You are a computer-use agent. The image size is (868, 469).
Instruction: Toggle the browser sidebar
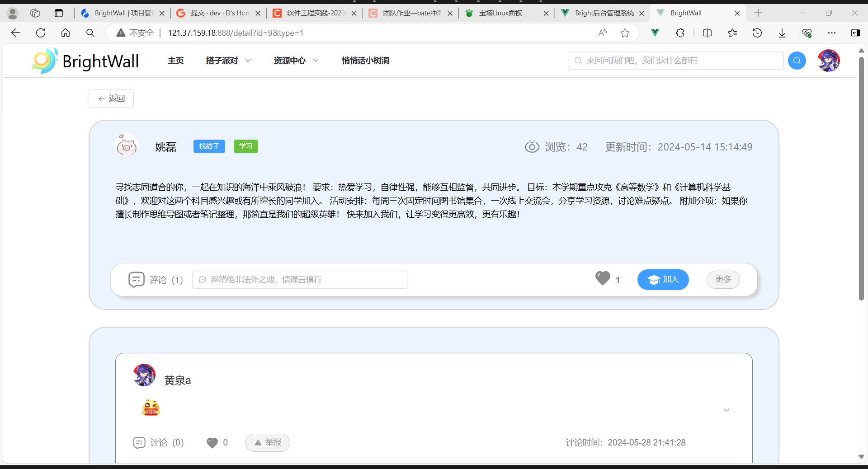855,33
